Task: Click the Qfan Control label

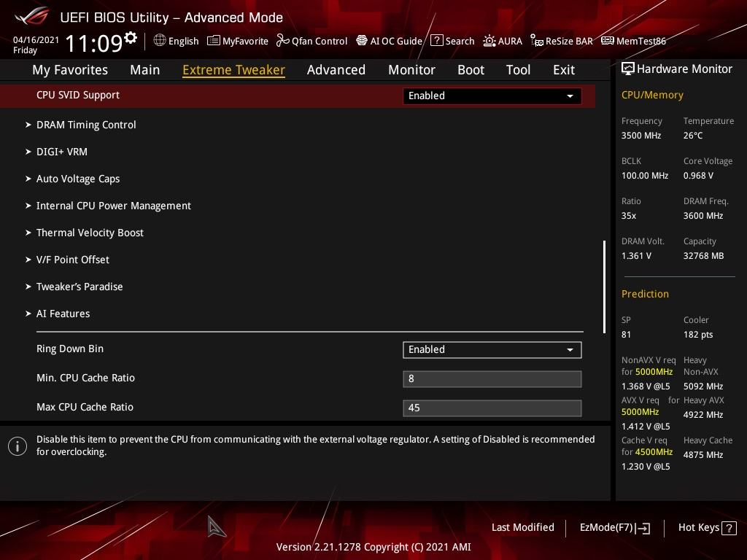Action: [x=320, y=41]
